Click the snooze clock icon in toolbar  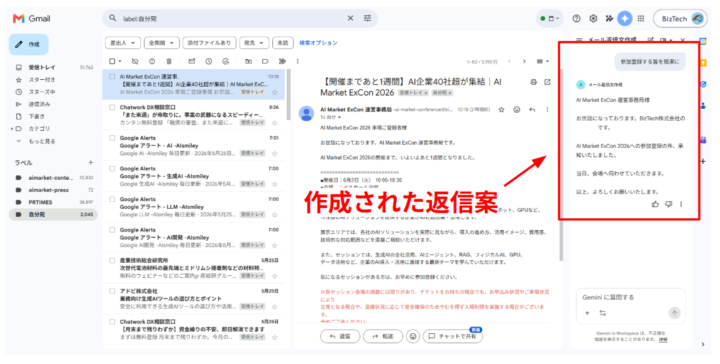[208, 61]
